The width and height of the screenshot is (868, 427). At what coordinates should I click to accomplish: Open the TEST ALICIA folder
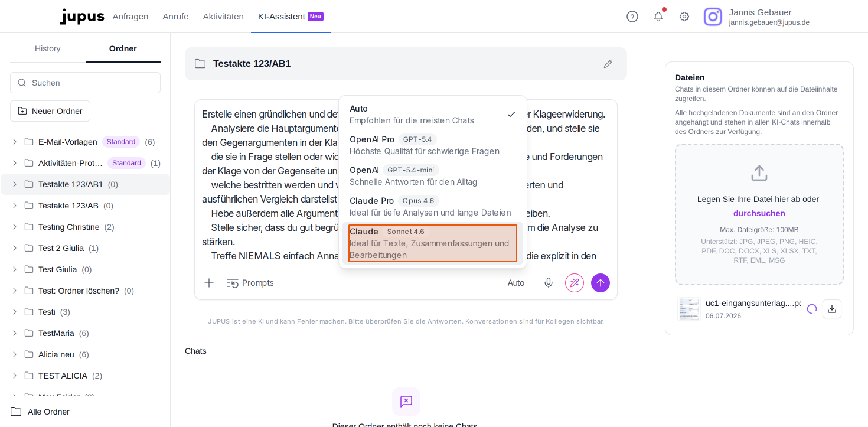click(x=85, y=376)
